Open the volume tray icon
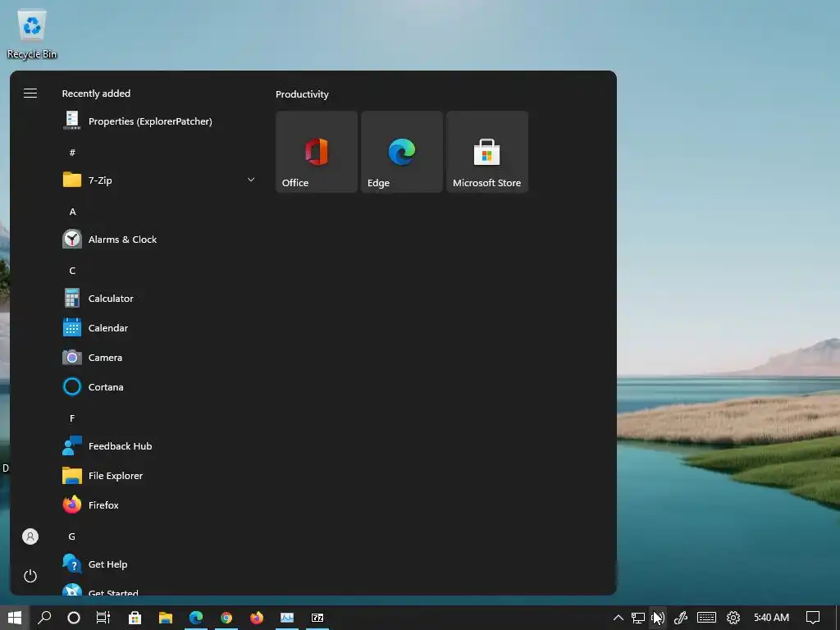The image size is (840, 630). click(x=659, y=618)
